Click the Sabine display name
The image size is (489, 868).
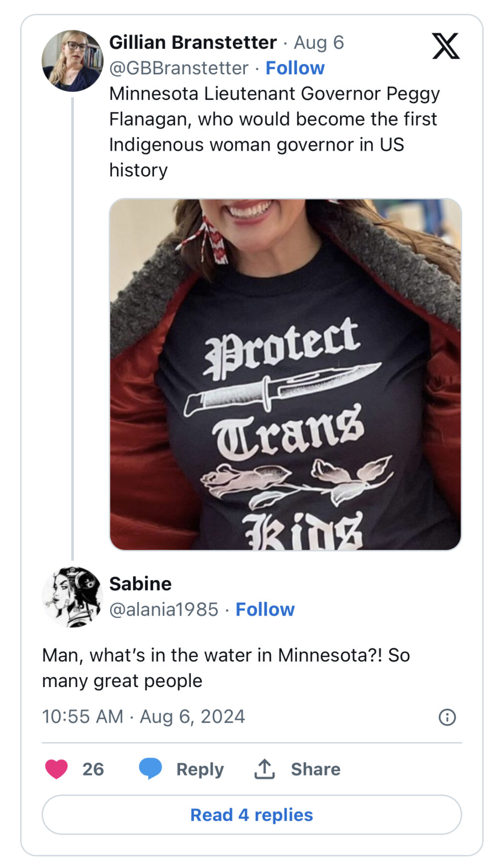point(140,584)
